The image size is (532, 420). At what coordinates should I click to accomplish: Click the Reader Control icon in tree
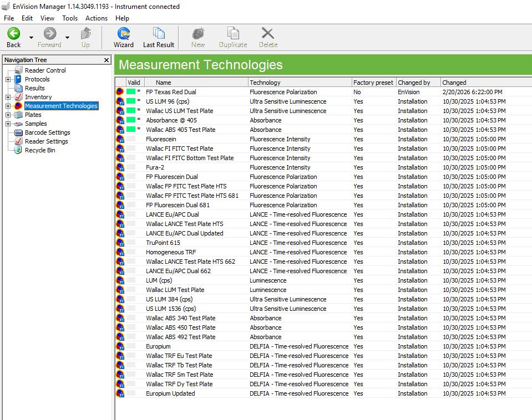[x=18, y=70]
